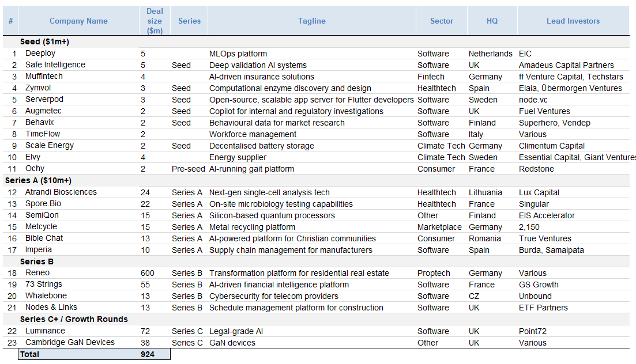Click the investor cell 'Point72'

coord(533,331)
